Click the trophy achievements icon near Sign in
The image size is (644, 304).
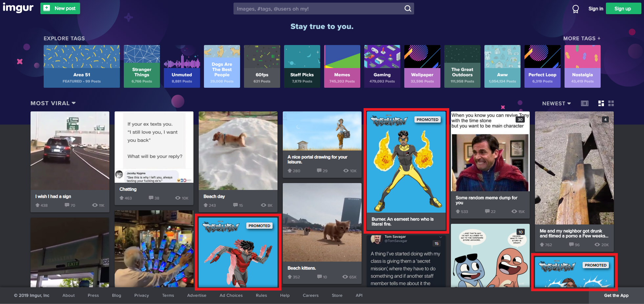tap(575, 9)
